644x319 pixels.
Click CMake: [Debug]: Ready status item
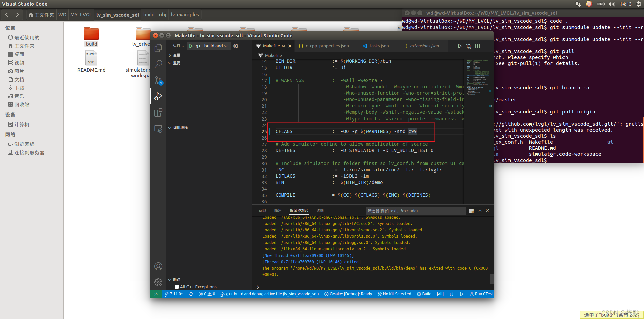point(348,294)
